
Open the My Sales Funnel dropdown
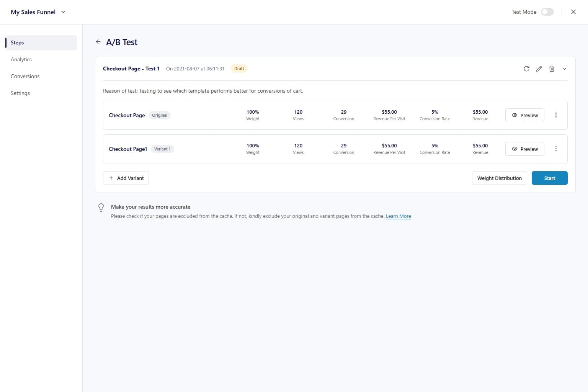point(38,12)
